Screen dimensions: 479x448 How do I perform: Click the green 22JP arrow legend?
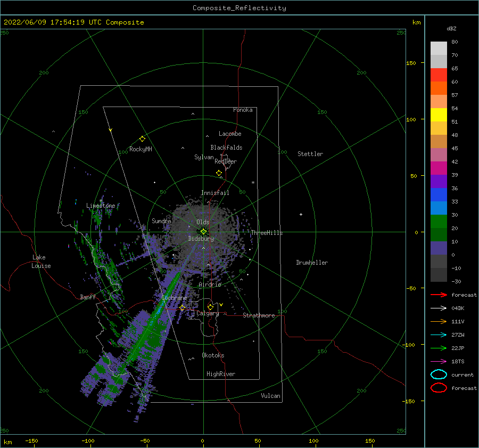(x=439, y=348)
